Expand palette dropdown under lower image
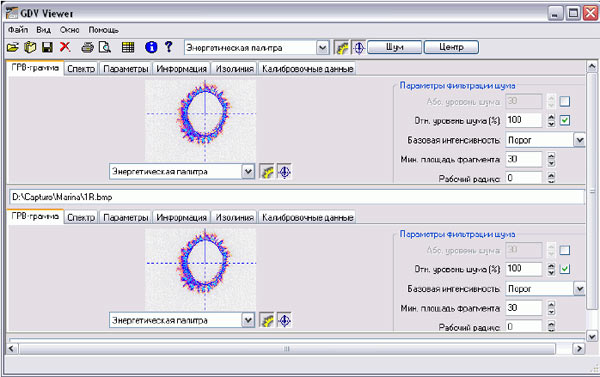Screen dimensions: 600x377 click(x=248, y=320)
